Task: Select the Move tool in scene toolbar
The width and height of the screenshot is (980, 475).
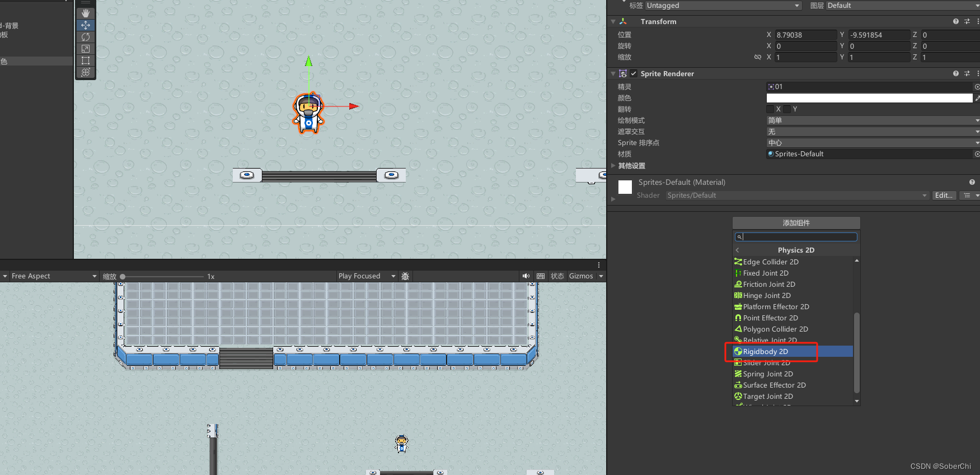Action: coord(86,25)
